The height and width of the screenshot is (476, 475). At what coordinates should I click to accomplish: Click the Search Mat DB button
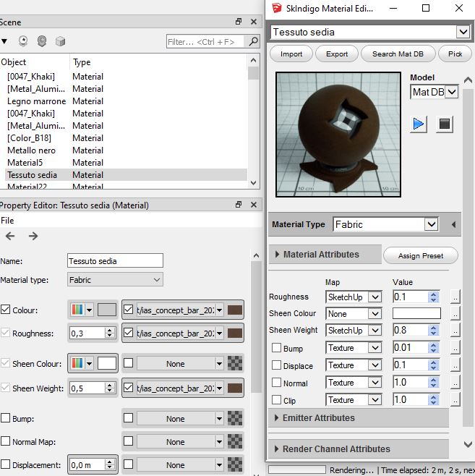(398, 54)
